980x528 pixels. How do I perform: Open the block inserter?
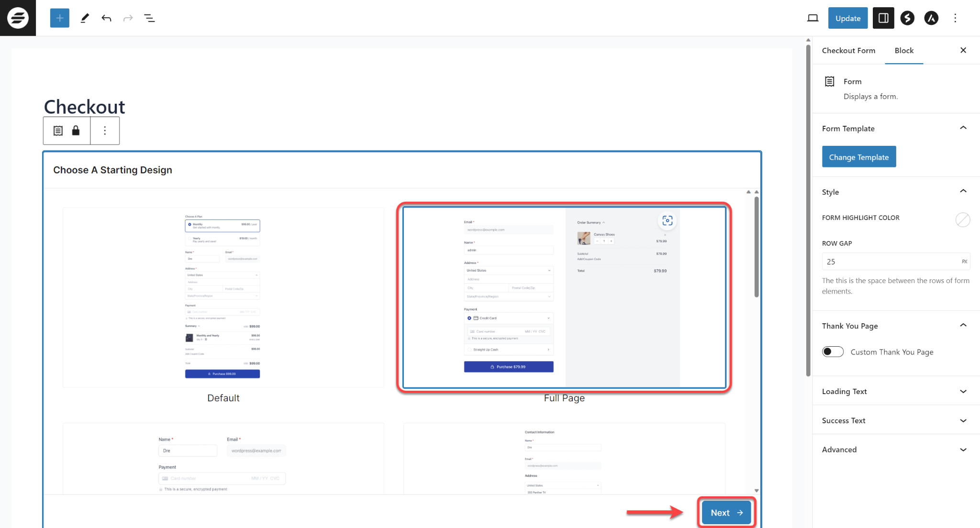click(x=59, y=18)
